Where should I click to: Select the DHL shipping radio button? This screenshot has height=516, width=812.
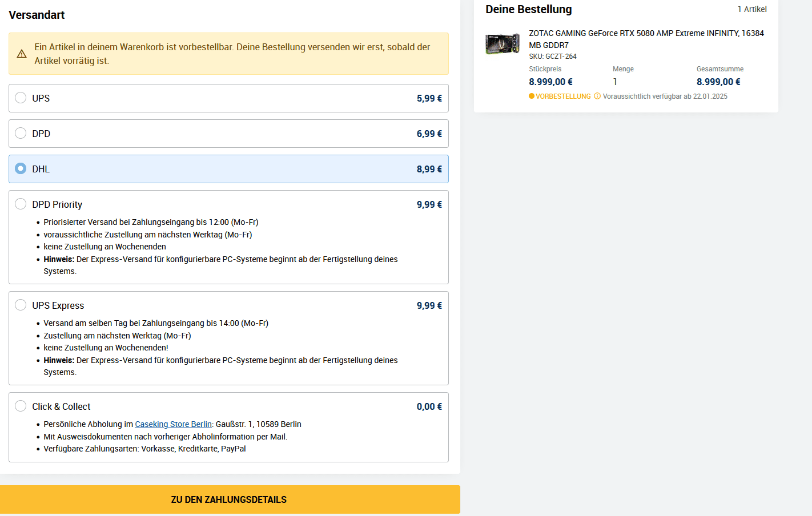click(21, 168)
